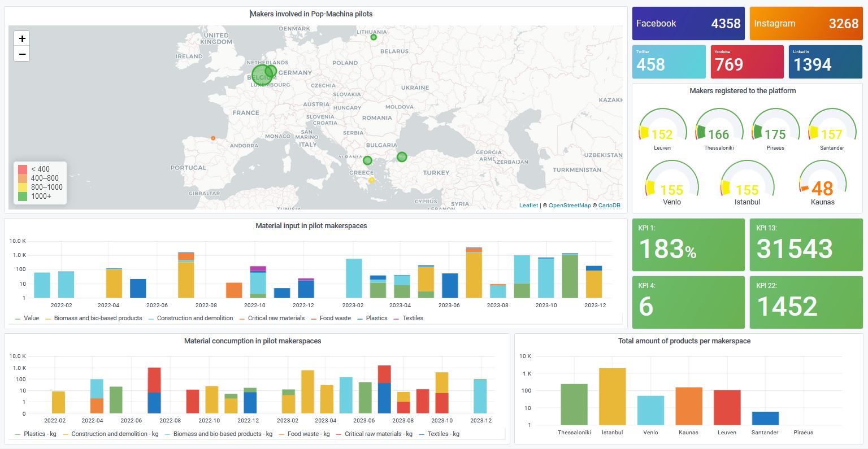Select the KPI 13 panel showing 31543

coord(806,245)
